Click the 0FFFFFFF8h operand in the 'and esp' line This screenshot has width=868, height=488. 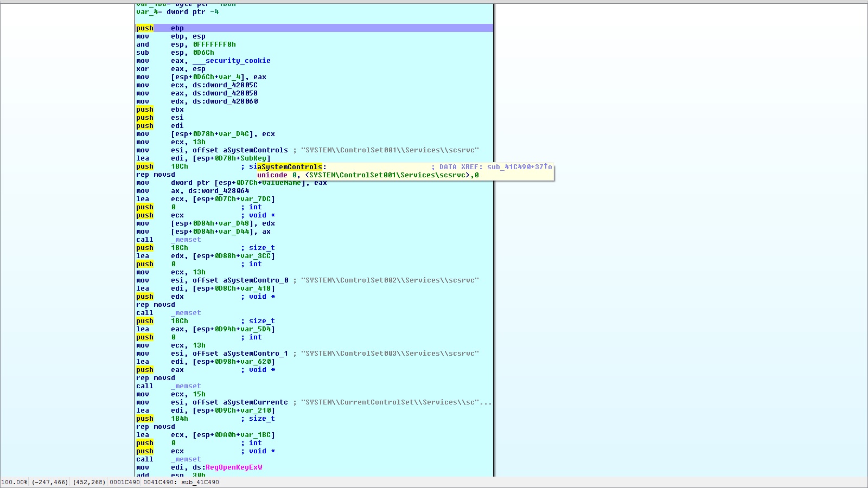214,44
